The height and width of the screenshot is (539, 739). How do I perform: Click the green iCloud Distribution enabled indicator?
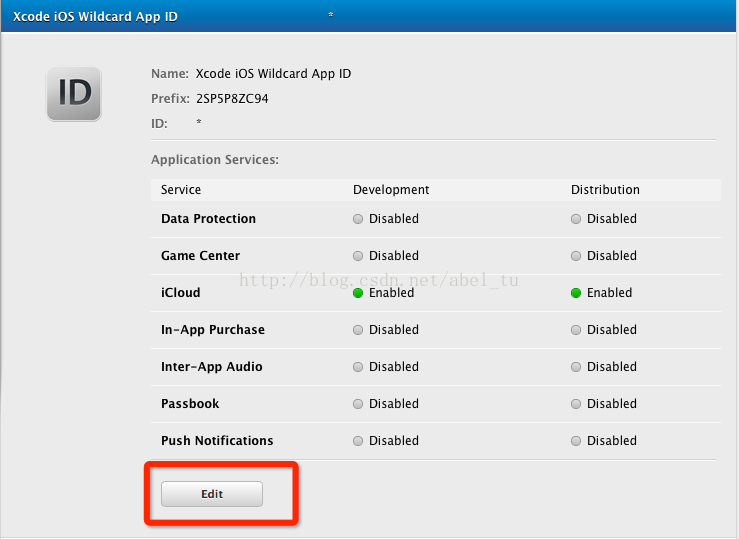click(x=575, y=293)
